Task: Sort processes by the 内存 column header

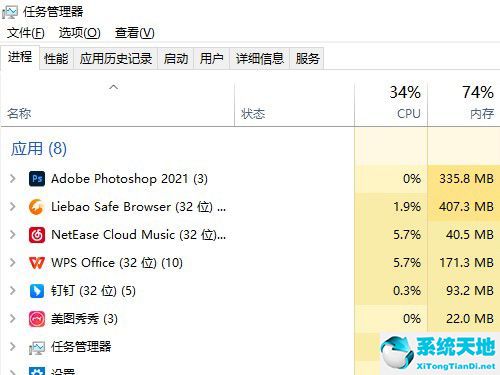Action: pos(464,102)
